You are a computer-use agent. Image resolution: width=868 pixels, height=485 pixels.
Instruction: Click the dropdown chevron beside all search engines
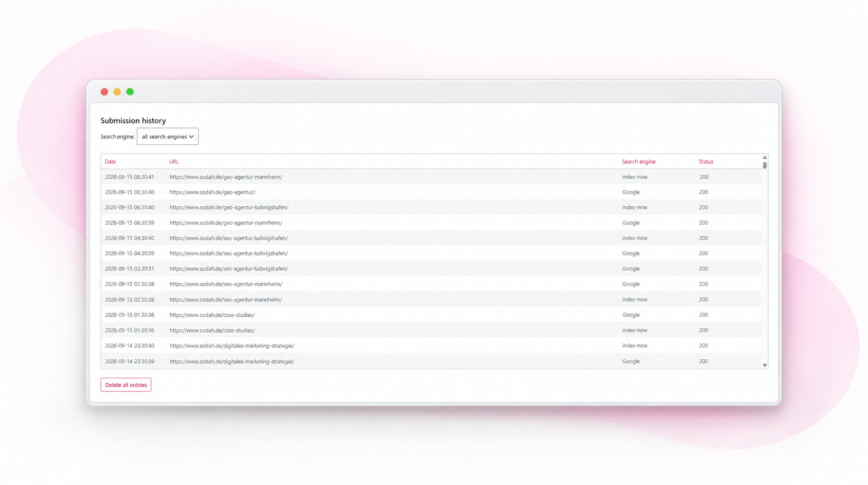click(x=191, y=137)
